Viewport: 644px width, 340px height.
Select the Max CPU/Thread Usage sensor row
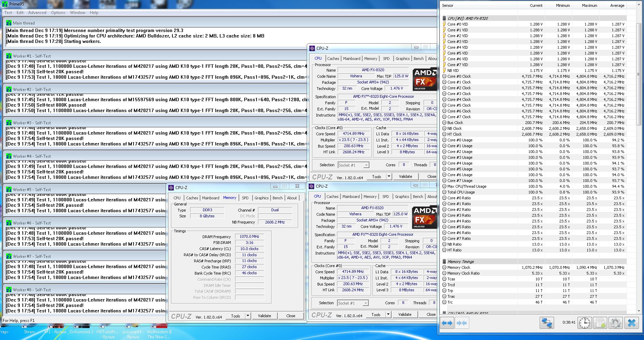click(534, 186)
